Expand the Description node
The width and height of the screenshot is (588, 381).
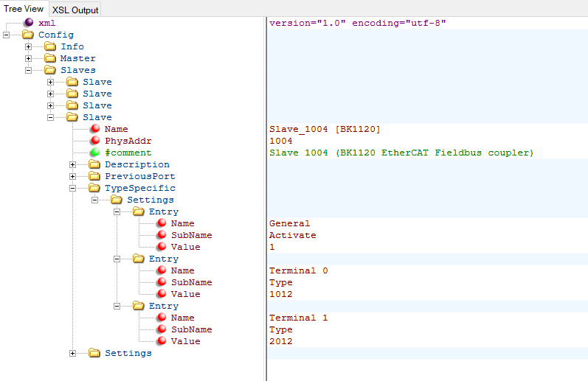click(73, 164)
